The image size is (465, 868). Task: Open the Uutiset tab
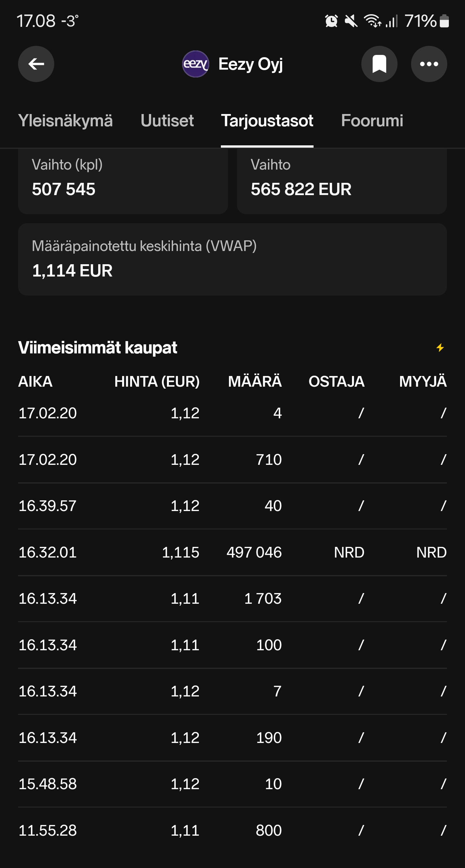(x=167, y=120)
